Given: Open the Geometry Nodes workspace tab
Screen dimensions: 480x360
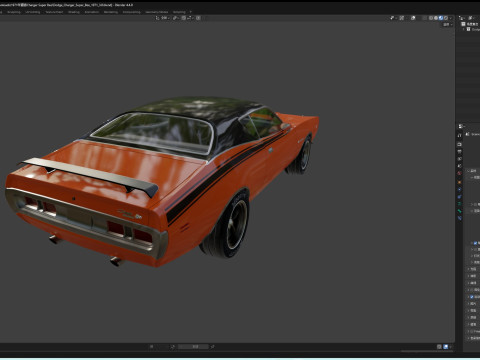Looking at the screenshot, I should (x=156, y=12).
